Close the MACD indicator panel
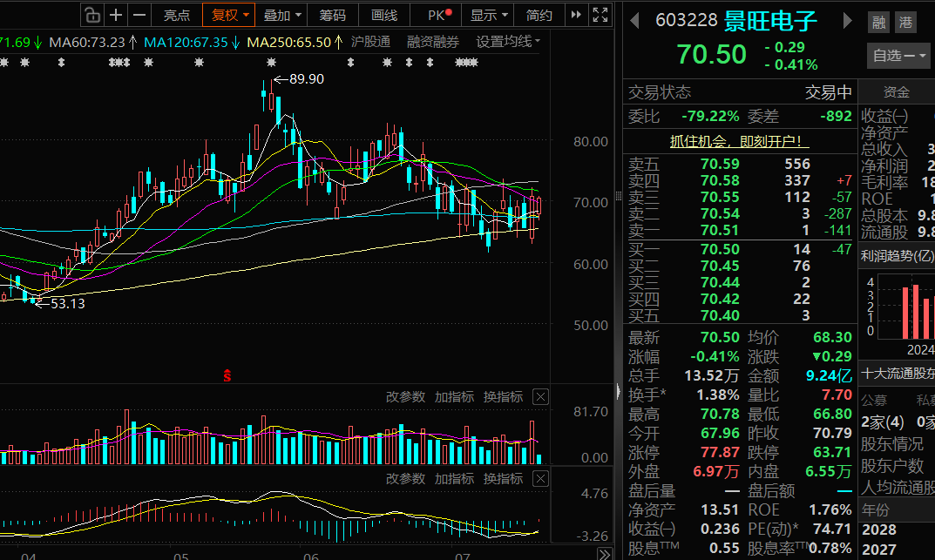This screenshot has height=560, width=935. pos(540,479)
